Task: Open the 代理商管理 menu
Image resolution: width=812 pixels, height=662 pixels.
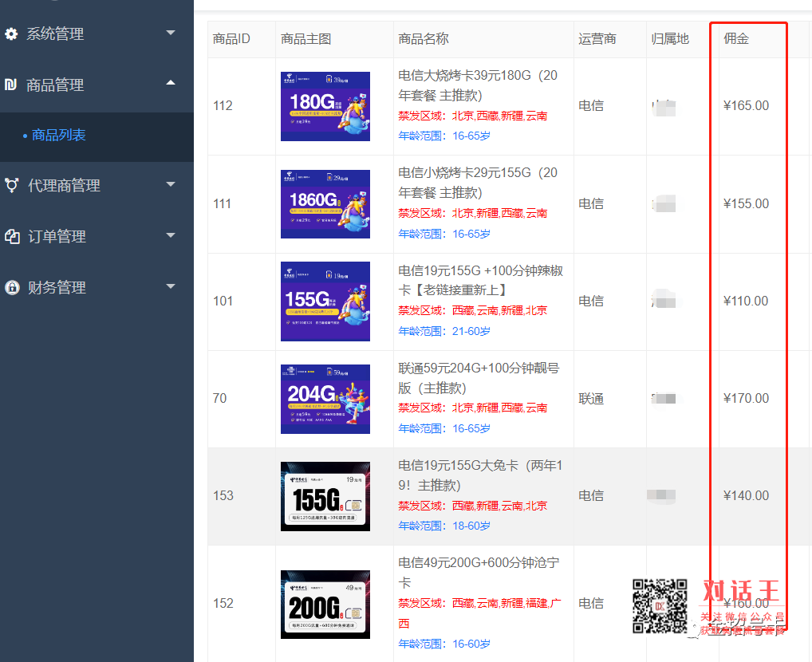Action: [x=97, y=185]
